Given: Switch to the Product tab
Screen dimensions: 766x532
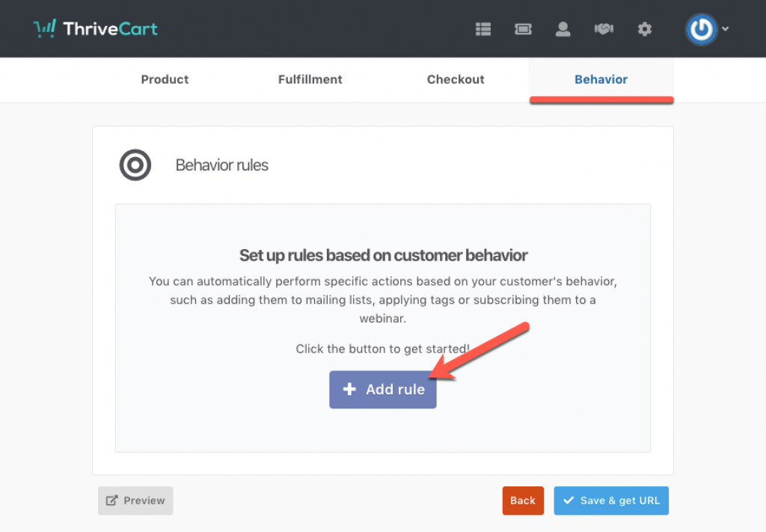Looking at the screenshot, I should click(165, 79).
